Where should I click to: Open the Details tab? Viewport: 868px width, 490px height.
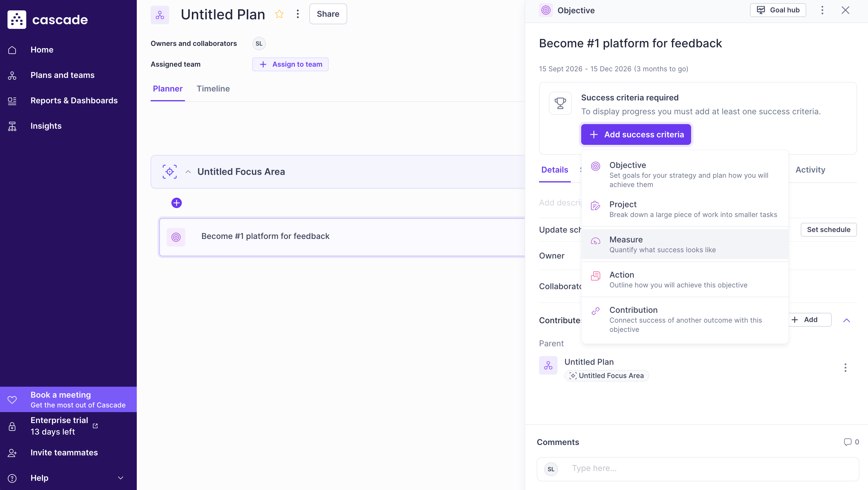point(555,170)
